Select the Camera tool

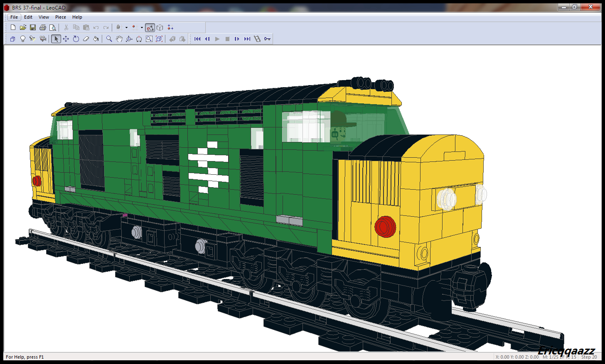pos(43,39)
